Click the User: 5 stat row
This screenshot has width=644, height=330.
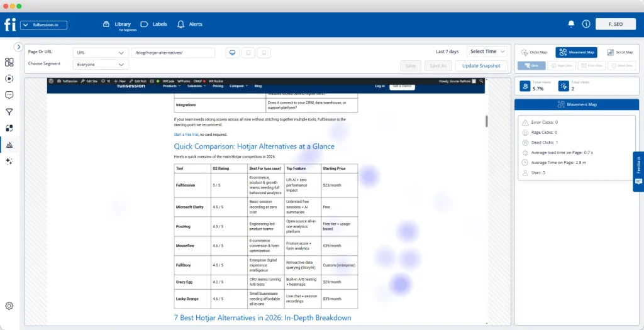point(533,173)
